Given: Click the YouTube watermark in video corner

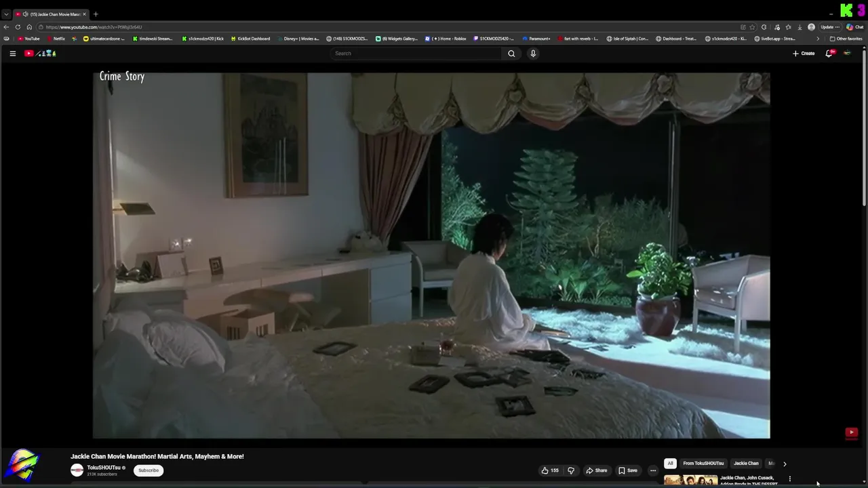Looking at the screenshot, I should coord(852,432).
